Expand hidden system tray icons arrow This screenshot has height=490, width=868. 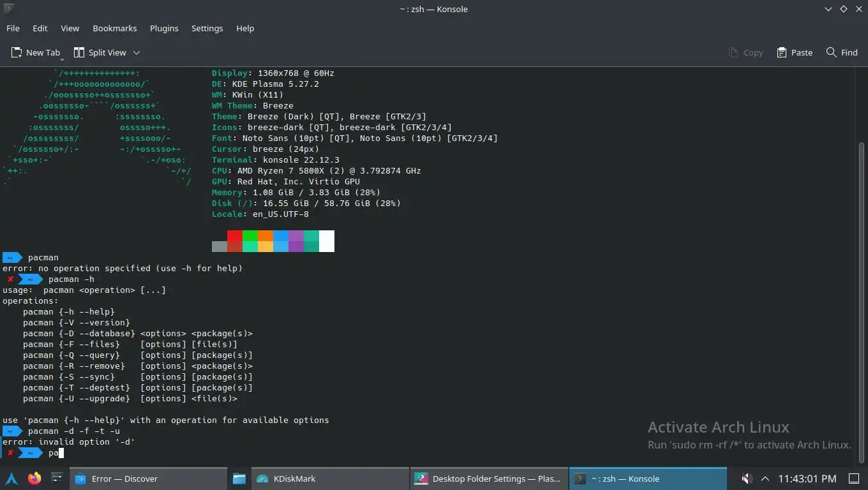[x=765, y=479]
